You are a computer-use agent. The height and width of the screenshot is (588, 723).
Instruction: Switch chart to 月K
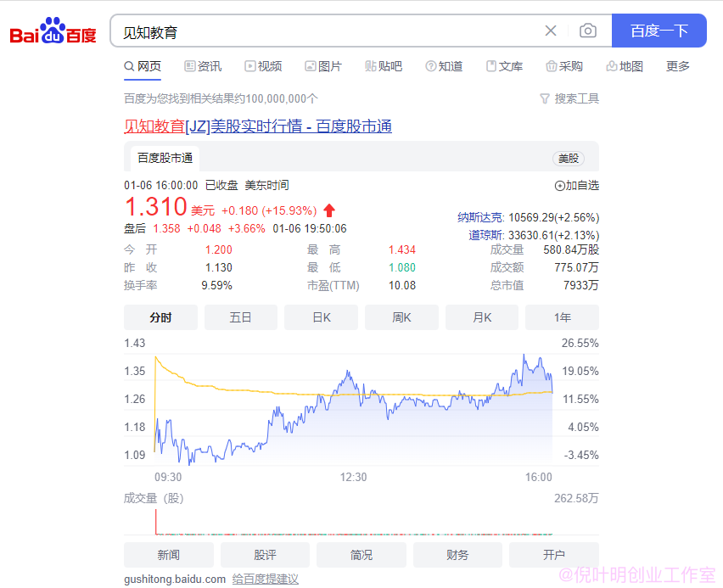482,317
